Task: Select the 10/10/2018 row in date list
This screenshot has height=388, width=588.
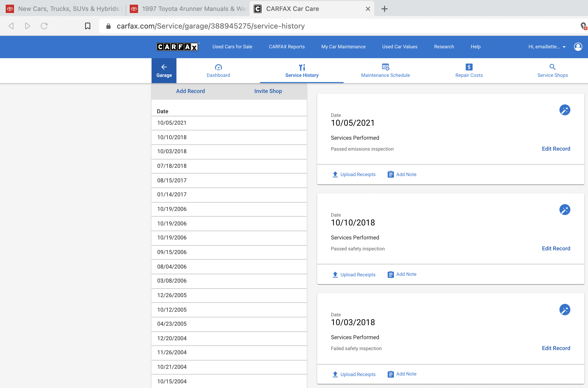Action: (x=229, y=137)
